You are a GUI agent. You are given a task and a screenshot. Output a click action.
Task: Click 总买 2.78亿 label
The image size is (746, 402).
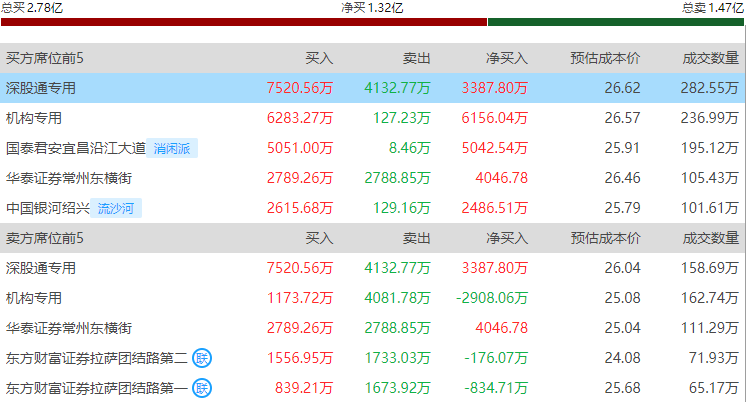click(x=32, y=8)
